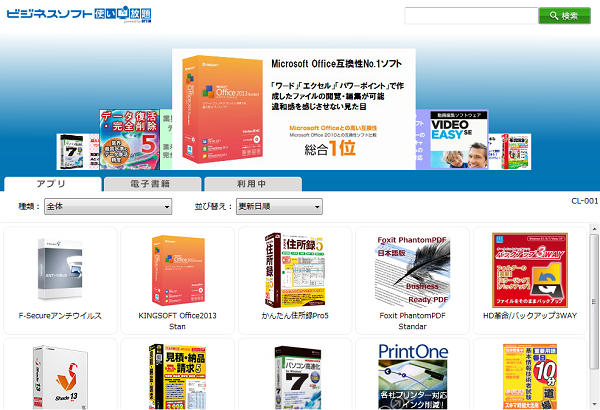Click the CL-001 label
The height and width of the screenshot is (410, 600).
click(x=584, y=201)
